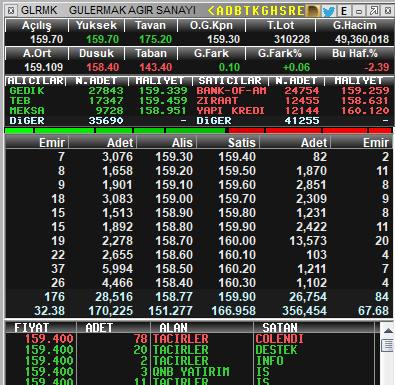Image resolution: width=395 pixels, height=385 pixels.
Task: Select the YAPI KREDI seller row
Action: 293,111
